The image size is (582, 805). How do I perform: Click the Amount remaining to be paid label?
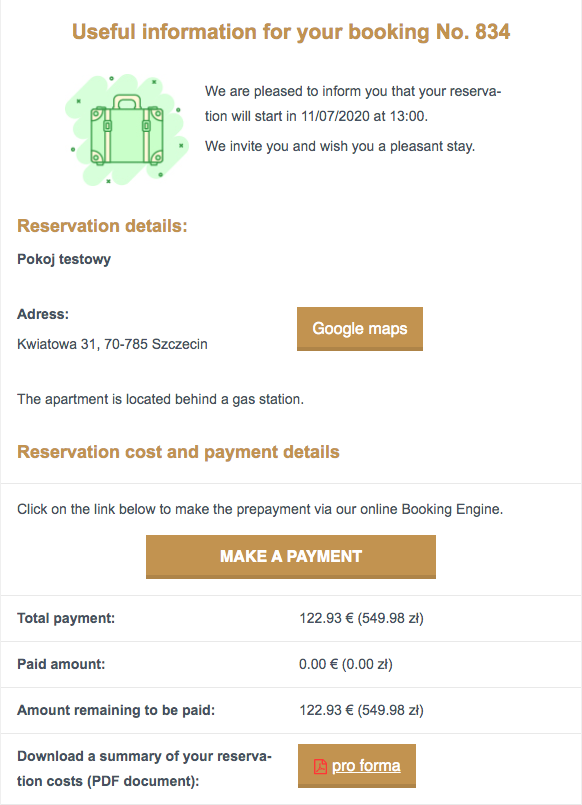tap(116, 711)
